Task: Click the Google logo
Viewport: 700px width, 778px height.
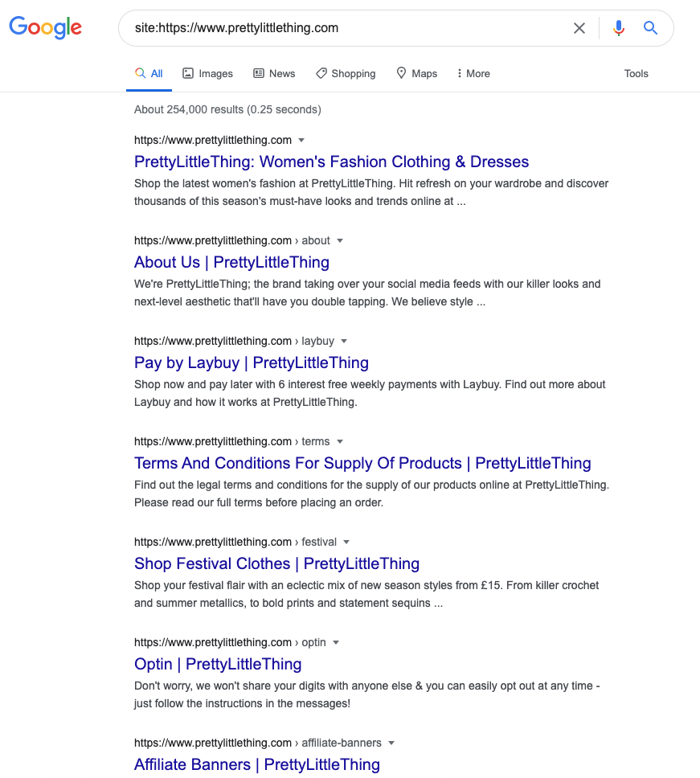Action: click(45, 28)
